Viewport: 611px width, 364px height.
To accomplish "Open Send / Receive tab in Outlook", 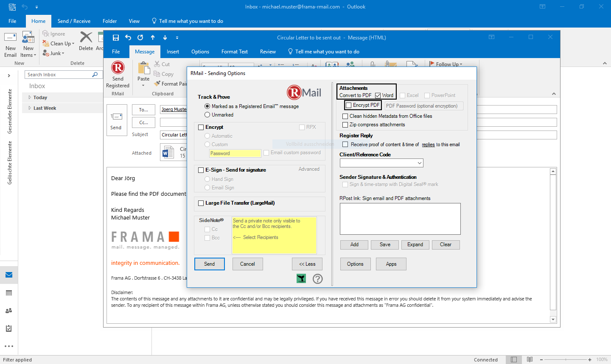I will point(74,21).
